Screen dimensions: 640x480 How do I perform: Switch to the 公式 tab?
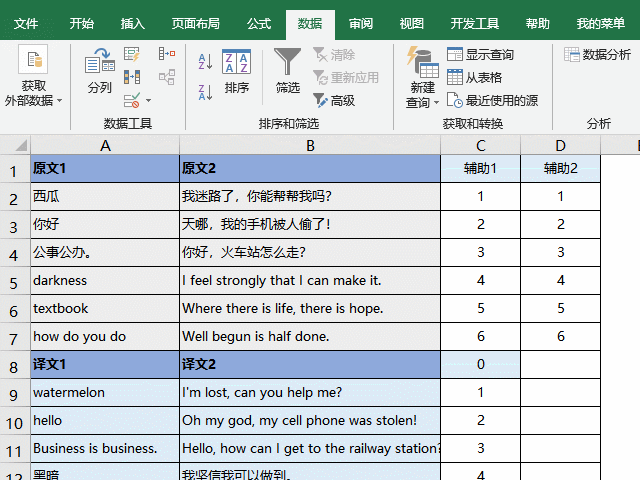tap(259, 24)
